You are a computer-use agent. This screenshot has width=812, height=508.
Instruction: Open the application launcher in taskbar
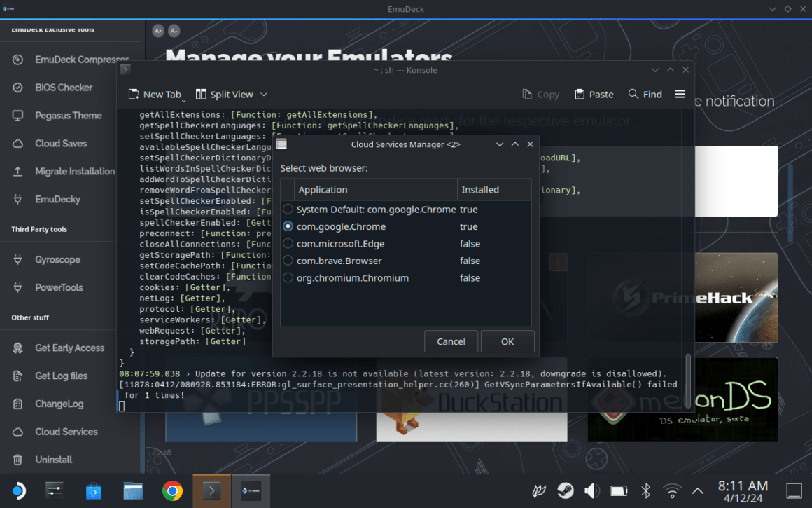click(18, 491)
